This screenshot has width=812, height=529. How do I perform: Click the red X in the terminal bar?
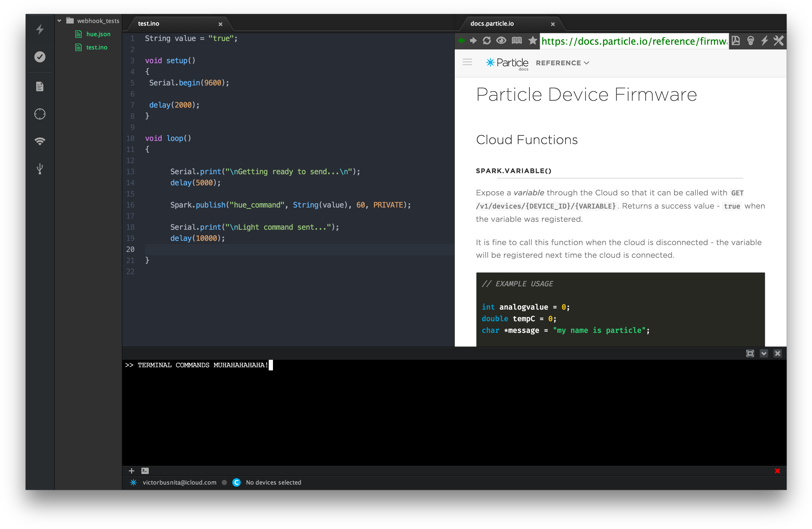(x=777, y=471)
